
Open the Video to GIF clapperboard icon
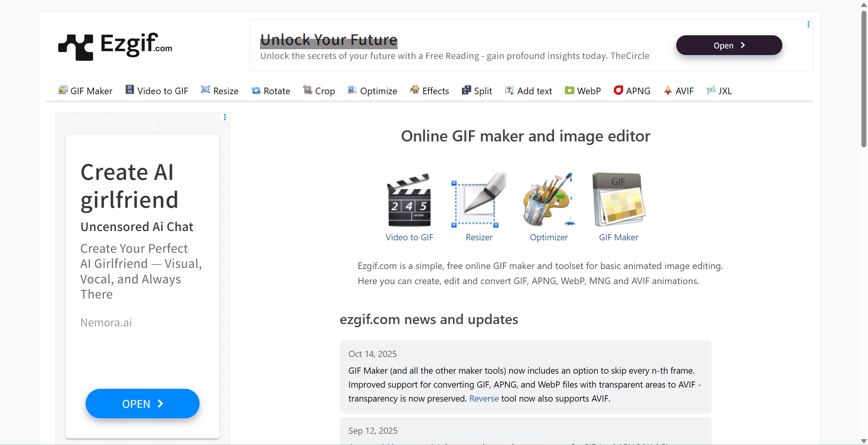point(409,200)
